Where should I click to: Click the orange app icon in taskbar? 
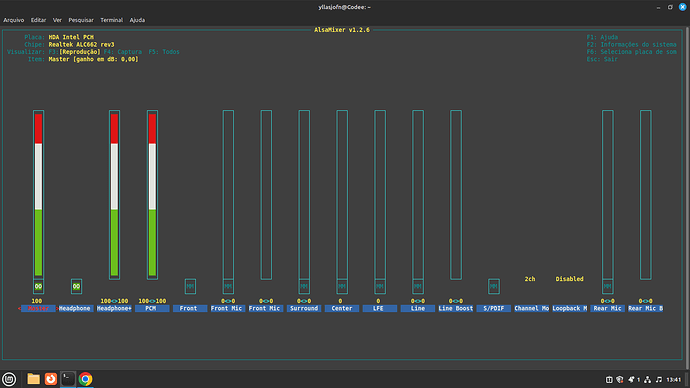coord(51,379)
